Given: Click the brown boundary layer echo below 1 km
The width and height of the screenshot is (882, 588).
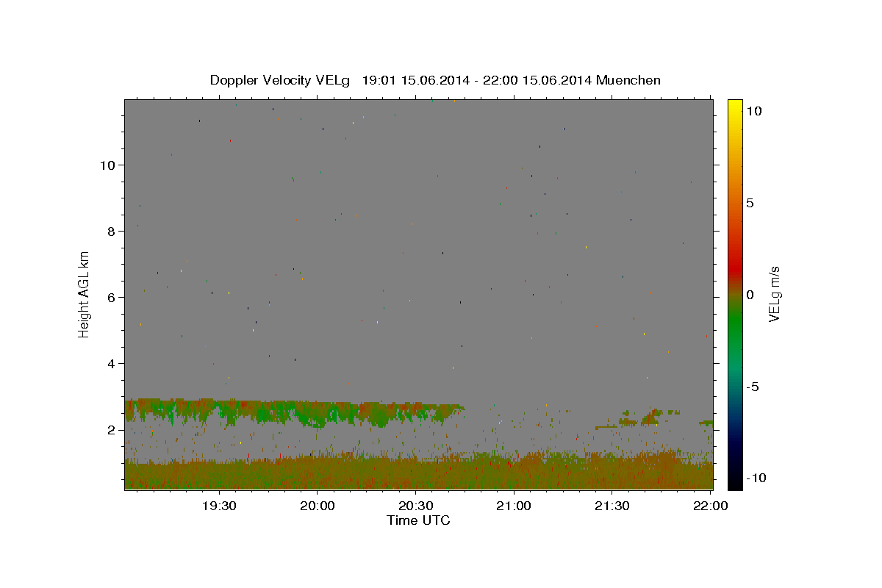Looking at the screenshot, I should [419, 473].
